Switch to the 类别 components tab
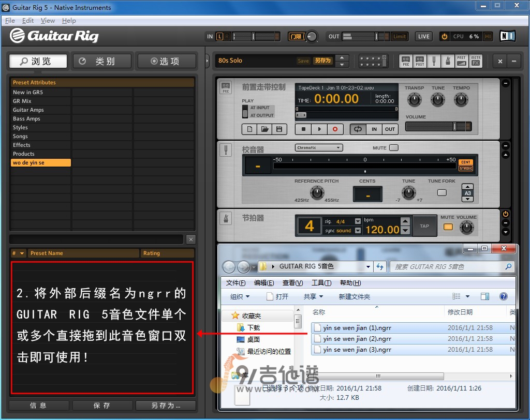 102,61
